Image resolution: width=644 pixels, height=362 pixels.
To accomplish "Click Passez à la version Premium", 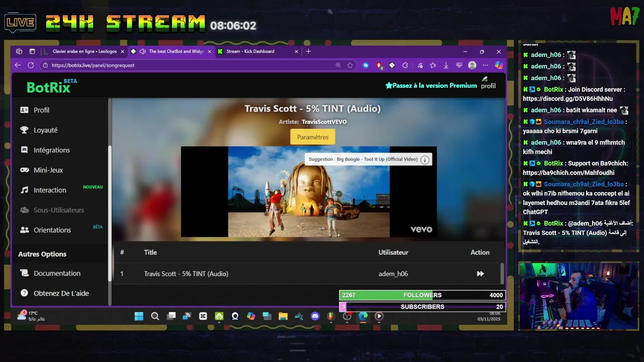I will point(431,85).
